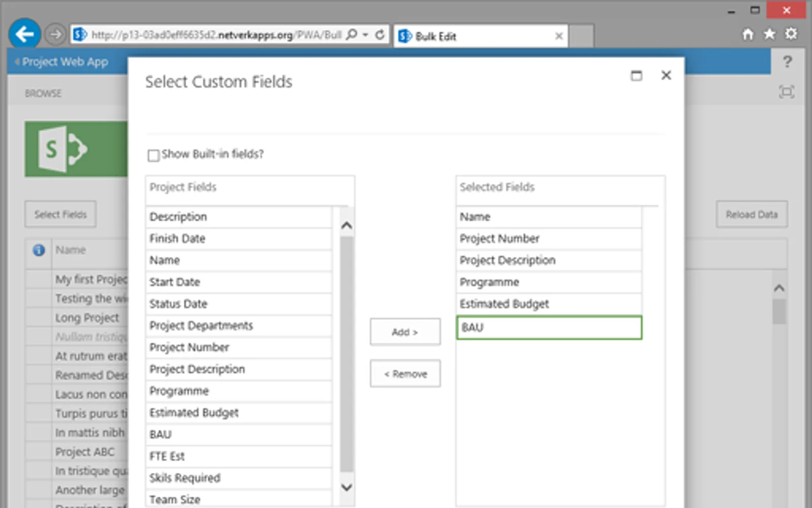The image size is (812, 508).
Task: Click Project Fields scroll down arrow
Action: click(347, 487)
